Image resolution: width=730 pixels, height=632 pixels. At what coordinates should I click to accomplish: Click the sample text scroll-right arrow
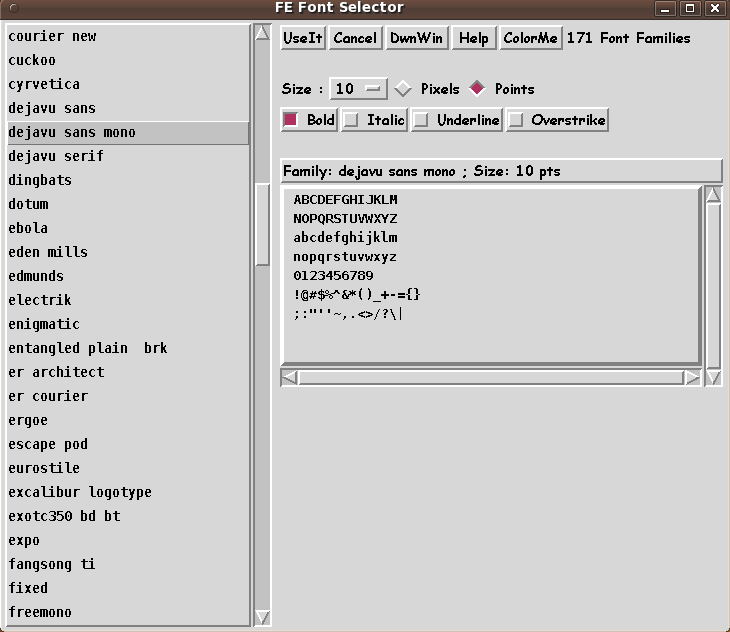pos(692,377)
